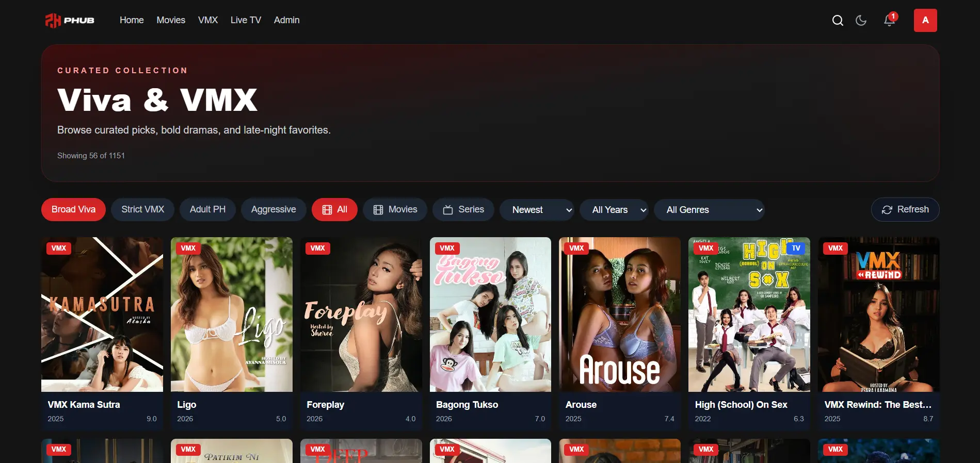Select the Adult PH filter
This screenshot has width=980, height=463.
point(207,209)
